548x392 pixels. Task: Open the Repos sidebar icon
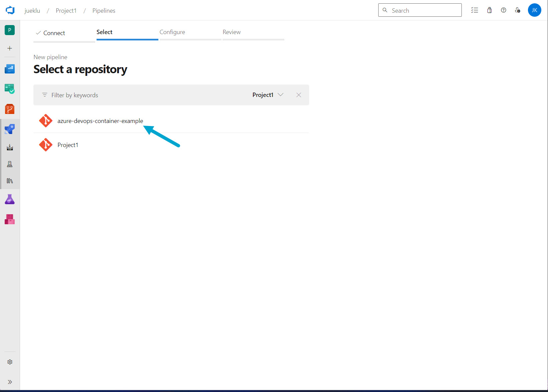tap(10, 109)
